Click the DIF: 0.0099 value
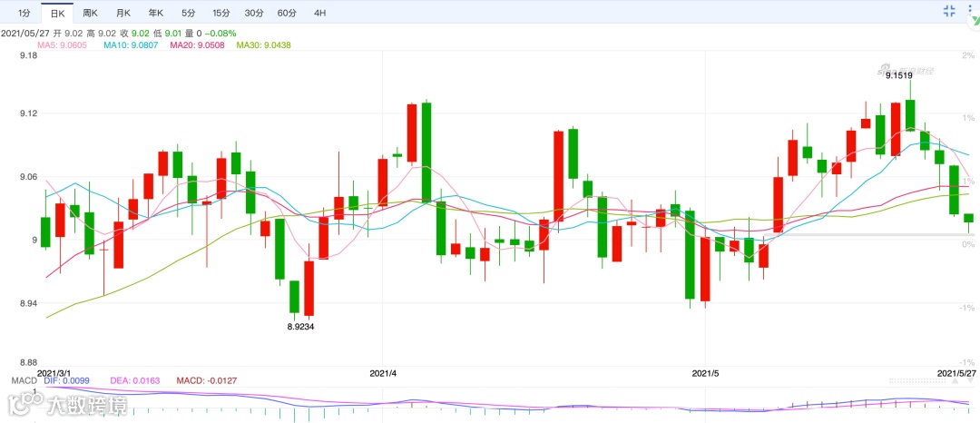 click(68, 380)
